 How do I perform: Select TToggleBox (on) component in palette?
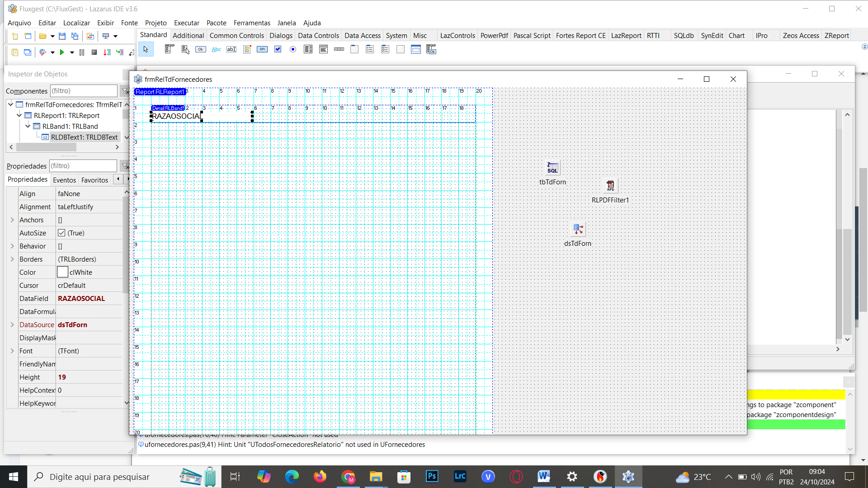(x=262, y=49)
